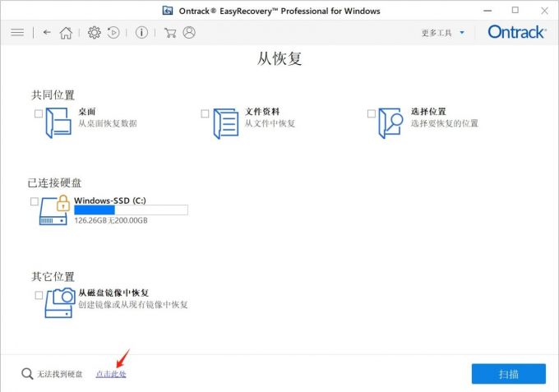Click the 桌面 label text
The image size is (559, 392).
point(87,112)
